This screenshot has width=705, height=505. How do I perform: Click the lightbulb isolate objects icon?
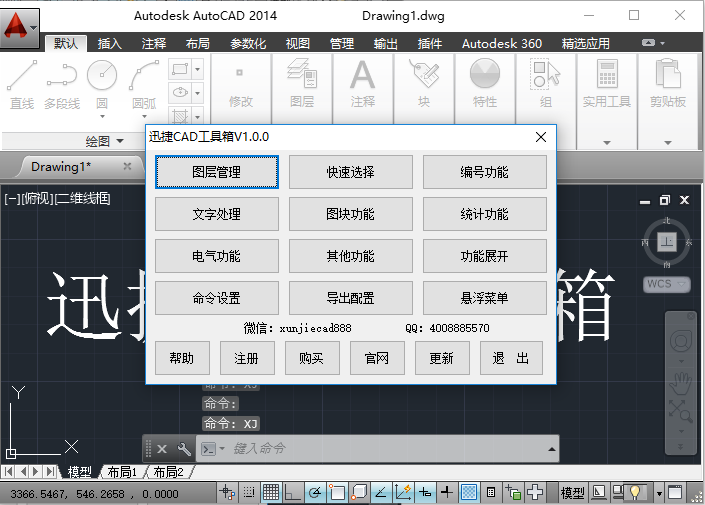[x=635, y=492]
